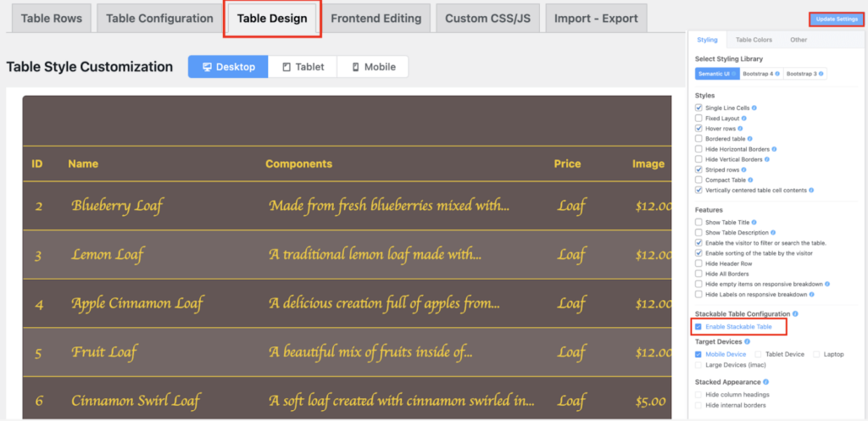The width and height of the screenshot is (868, 421).
Task: Click info icon inside Bootstrap 3 button
Action: [x=821, y=74]
